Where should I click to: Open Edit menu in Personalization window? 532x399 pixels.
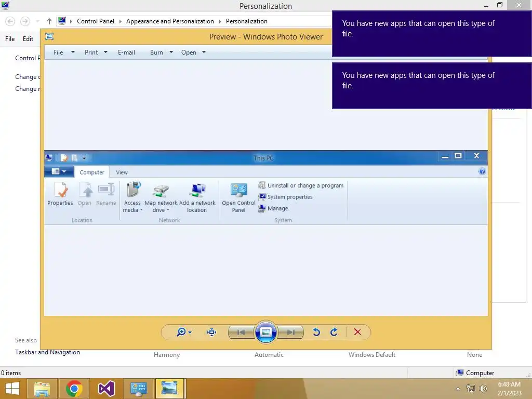(28, 38)
